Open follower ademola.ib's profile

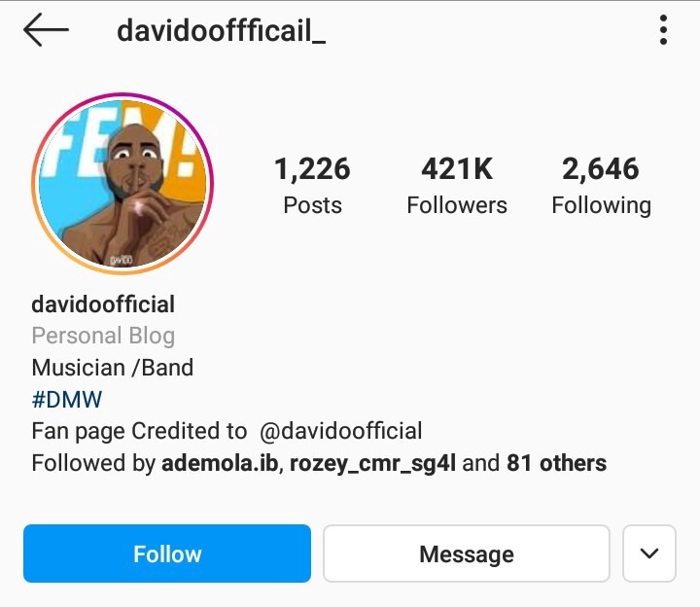click(220, 463)
